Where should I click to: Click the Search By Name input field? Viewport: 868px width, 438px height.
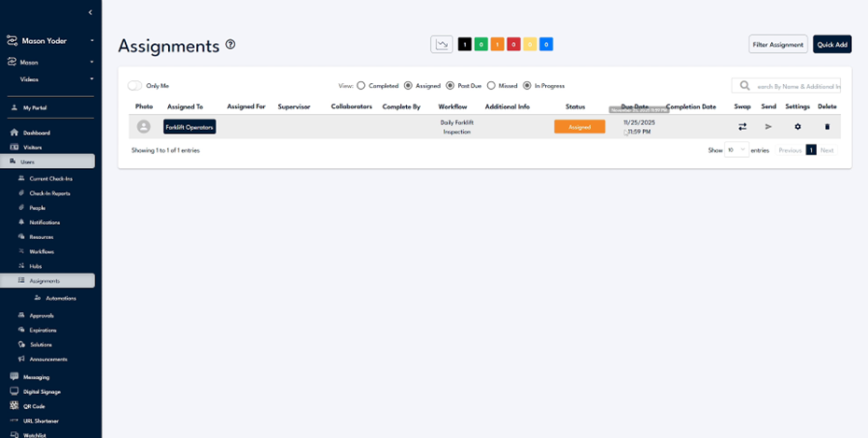pos(796,86)
